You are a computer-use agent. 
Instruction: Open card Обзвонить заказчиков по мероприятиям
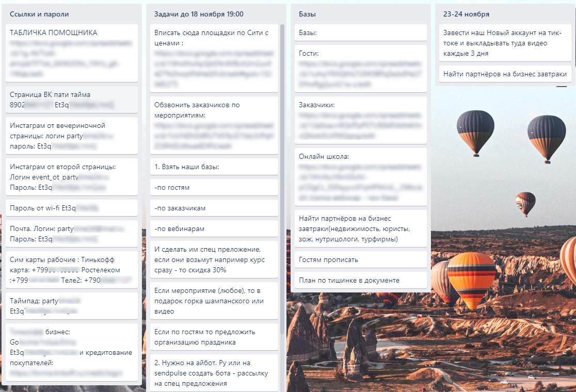tap(214, 125)
